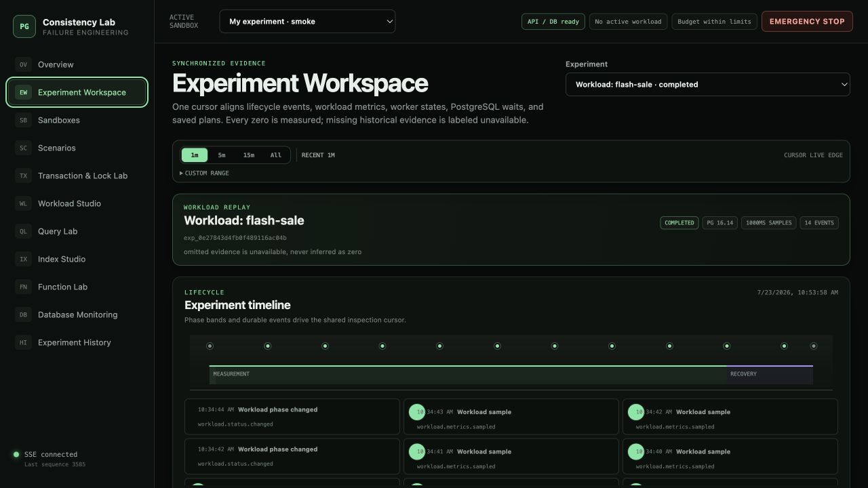Image resolution: width=868 pixels, height=488 pixels.
Task: Open Function Lab via FN badge
Action: pyautogui.click(x=23, y=287)
